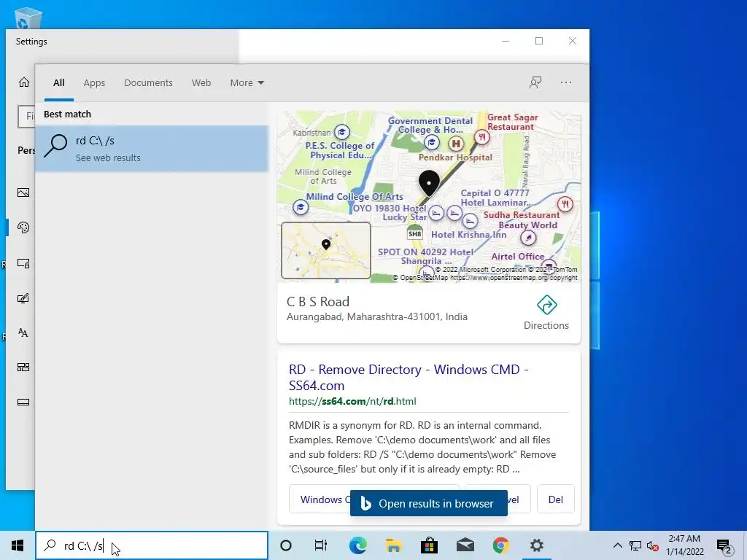Click the Settings gear on taskbar
Screen dimensions: 747x560
[x=536, y=545]
